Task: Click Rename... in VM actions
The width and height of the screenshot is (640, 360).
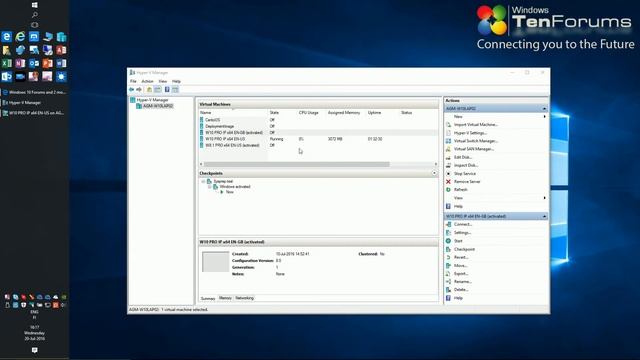Action: (x=462, y=282)
